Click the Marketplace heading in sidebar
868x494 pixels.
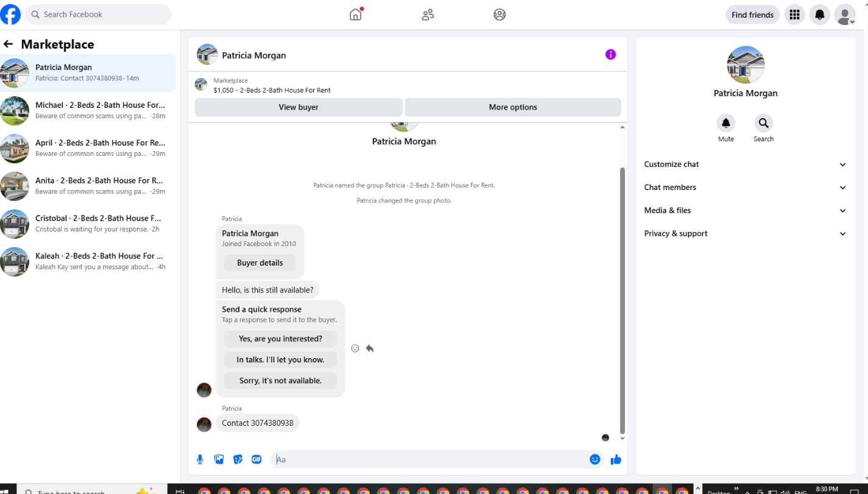coord(57,44)
